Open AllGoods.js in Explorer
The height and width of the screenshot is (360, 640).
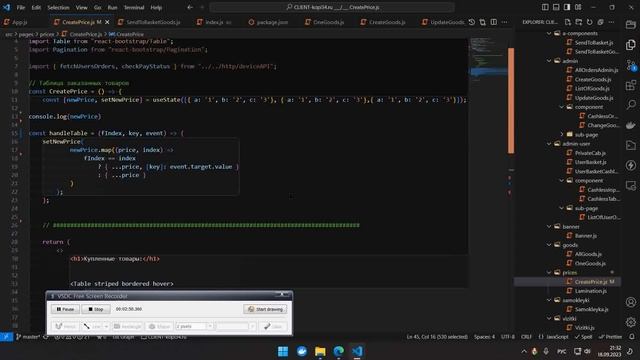coord(588,254)
